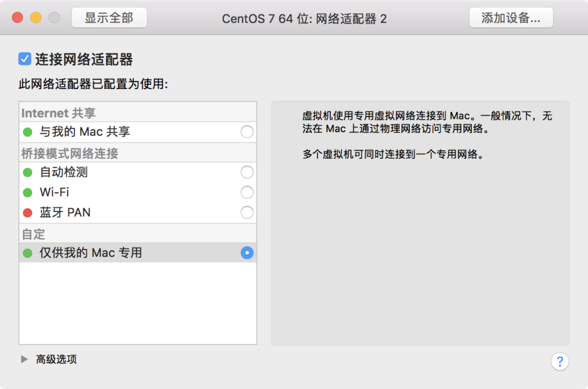Select the 蓝牙 PAN list row label
The height and width of the screenshot is (389, 588).
pyautogui.click(x=65, y=212)
